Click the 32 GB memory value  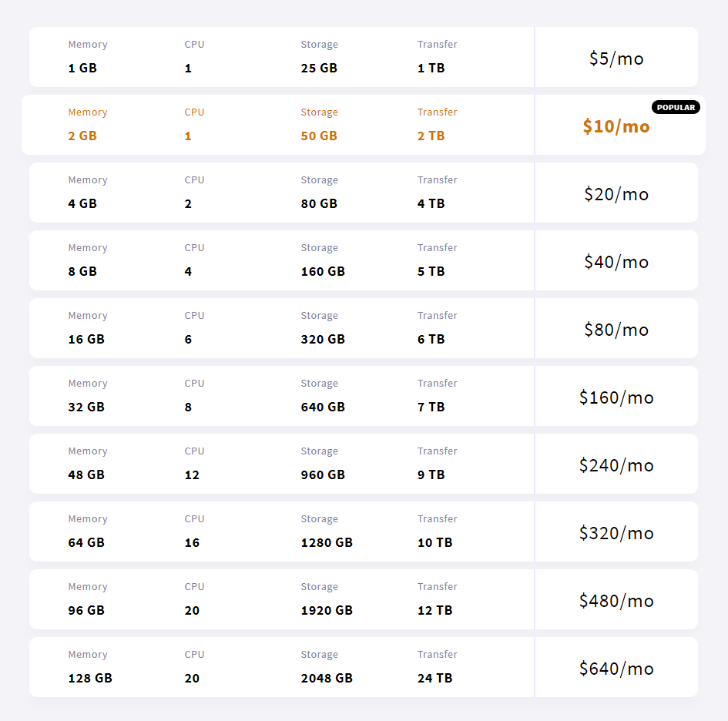[x=86, y=407]
